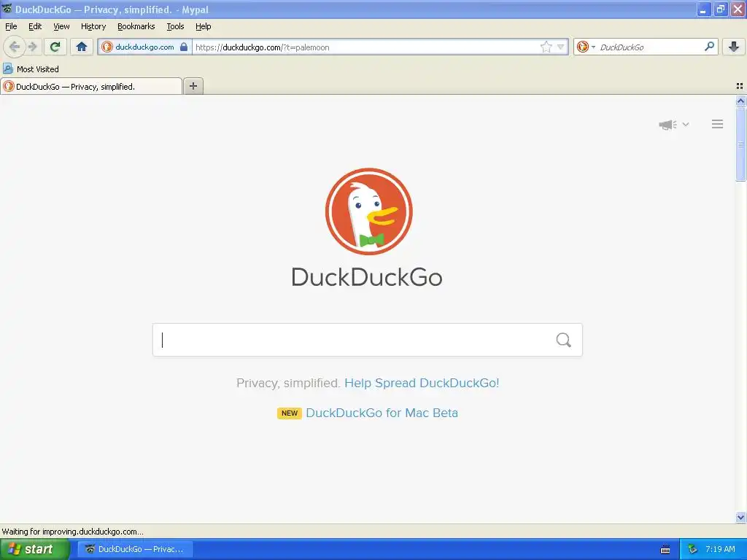Click the Most Visited bookmarks icon
This screenshot has height=560, width=747.
[7, 69]
